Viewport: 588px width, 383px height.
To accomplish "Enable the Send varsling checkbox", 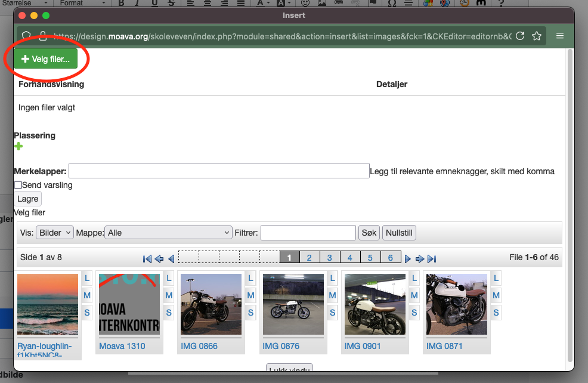I will tap(18, 186).
